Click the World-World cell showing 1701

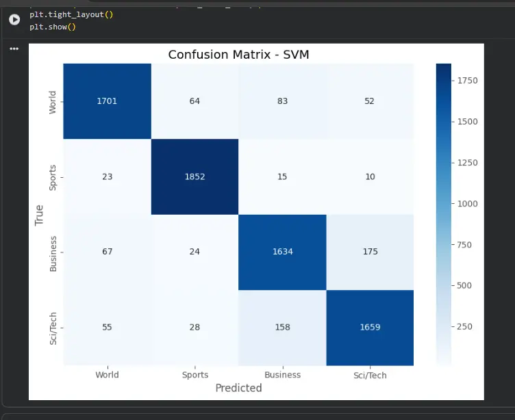[107, 101]
